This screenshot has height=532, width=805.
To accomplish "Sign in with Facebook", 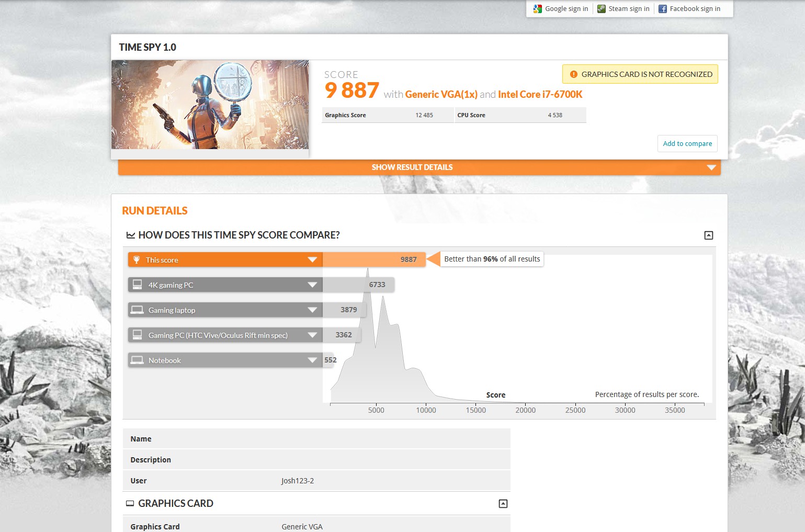I will tap(689, 9).
